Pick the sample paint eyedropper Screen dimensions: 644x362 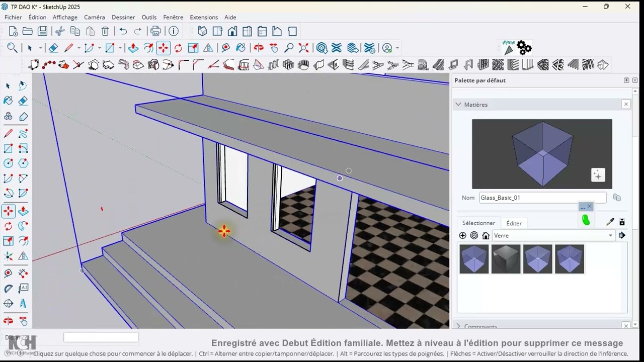610,222
